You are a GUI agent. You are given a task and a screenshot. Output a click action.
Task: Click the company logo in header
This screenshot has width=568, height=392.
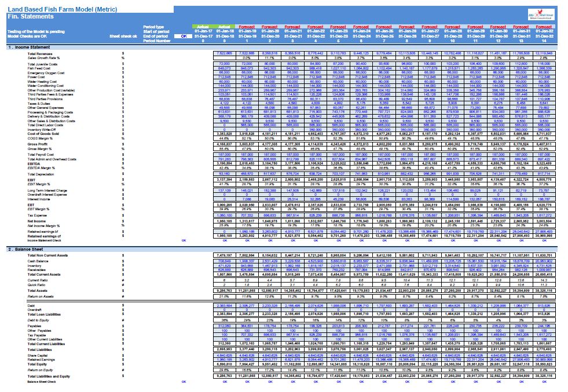click(x=541, y=14)
